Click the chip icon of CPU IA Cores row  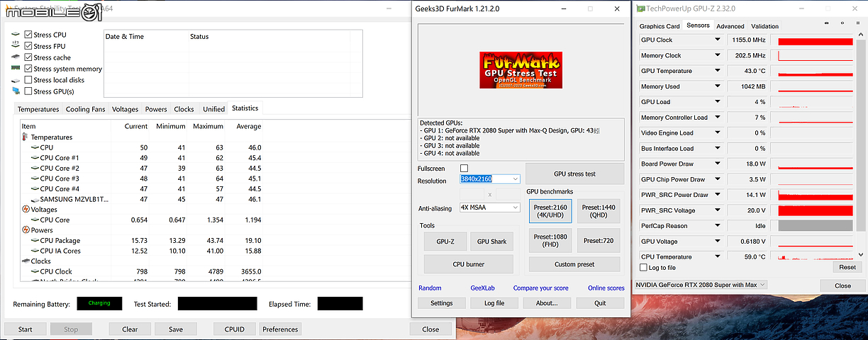coord(35,251)
